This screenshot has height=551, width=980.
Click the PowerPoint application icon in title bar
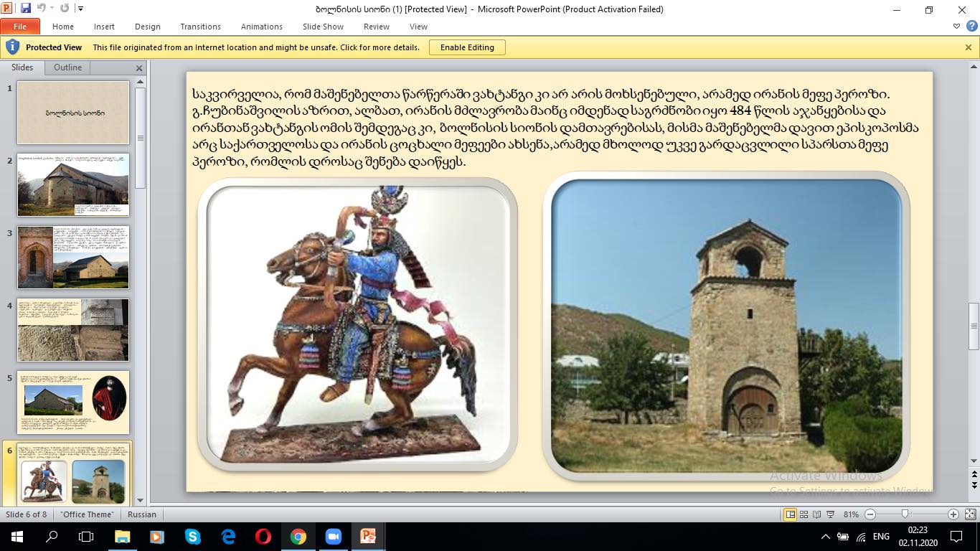8,9
